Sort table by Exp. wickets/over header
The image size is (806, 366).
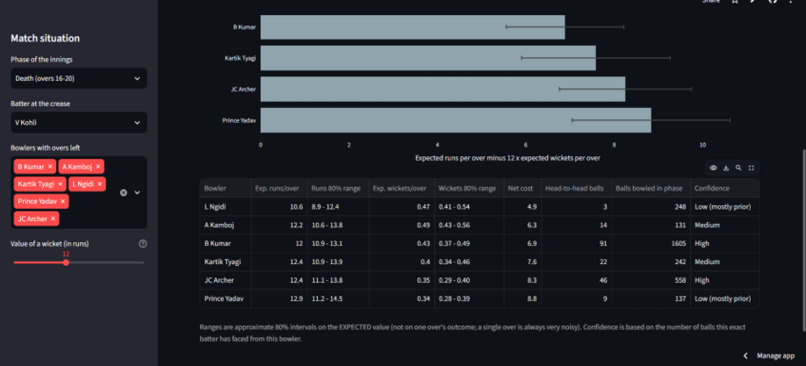click(x=401, y=188)
